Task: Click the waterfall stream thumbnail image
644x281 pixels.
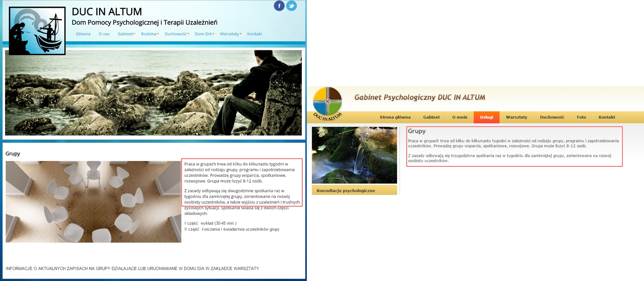Action: coord(354,155)
